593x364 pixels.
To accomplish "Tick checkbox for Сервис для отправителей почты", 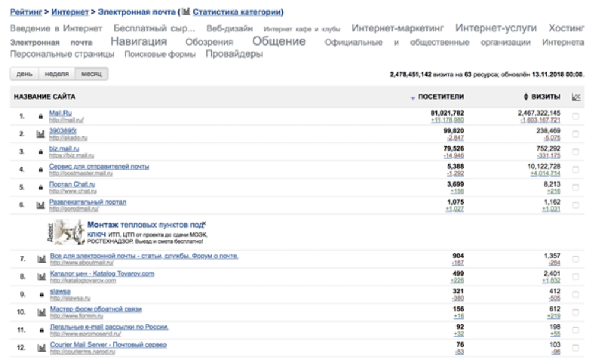I will click(576, 170).
